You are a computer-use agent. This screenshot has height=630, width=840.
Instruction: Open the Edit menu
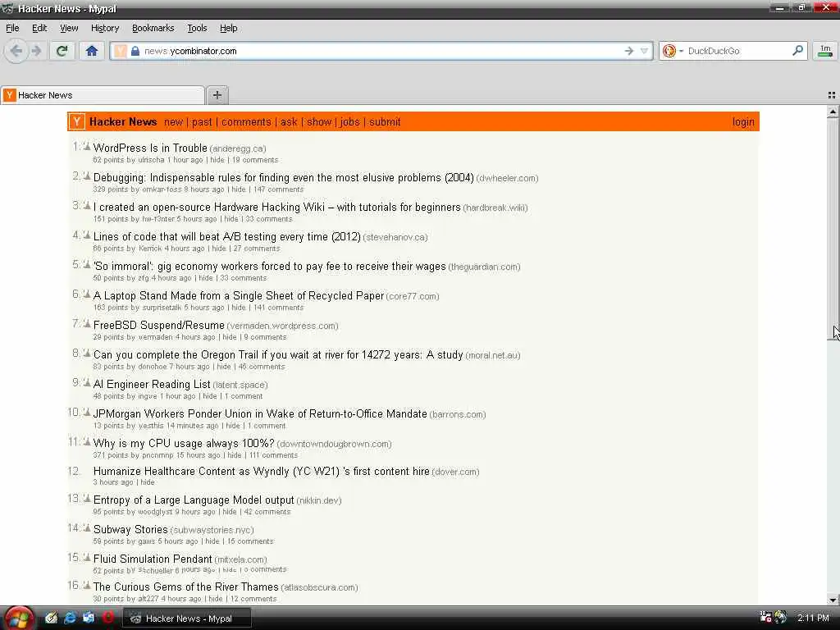[39, 28]
